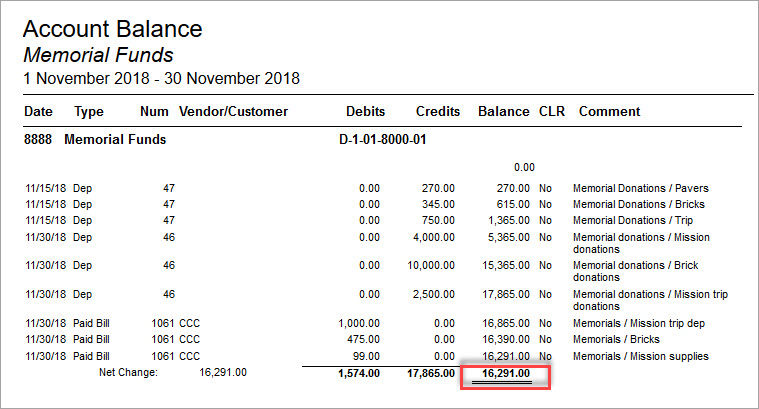
Task: Click the Vendor/Customer column header
Action: tap(233, 111)
